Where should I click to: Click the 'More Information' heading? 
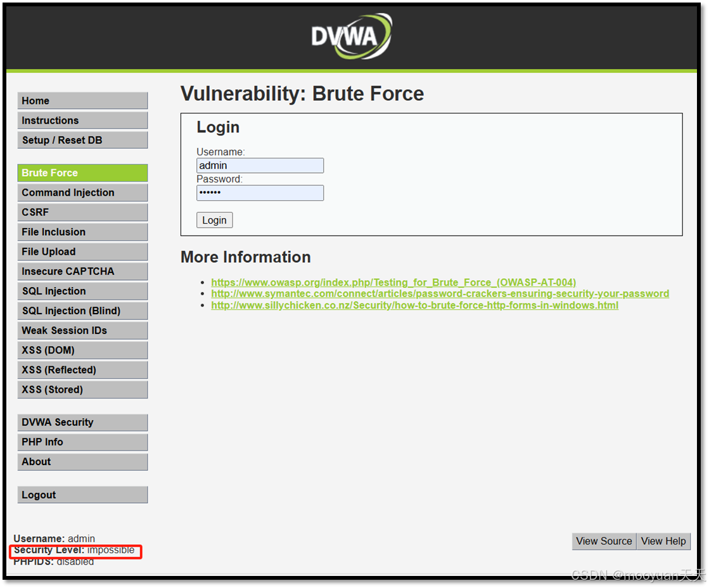[x=246, y=257]
